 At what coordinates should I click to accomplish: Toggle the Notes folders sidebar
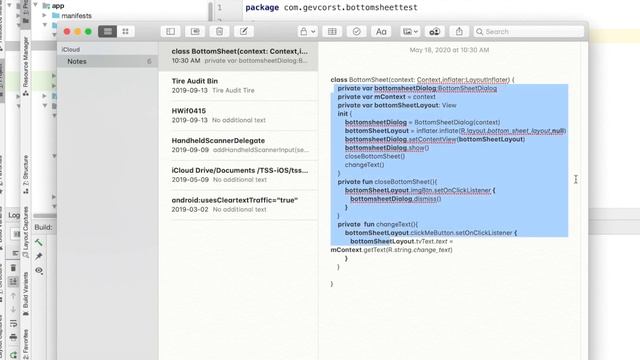pyautogui.click(x=171, y=31)
